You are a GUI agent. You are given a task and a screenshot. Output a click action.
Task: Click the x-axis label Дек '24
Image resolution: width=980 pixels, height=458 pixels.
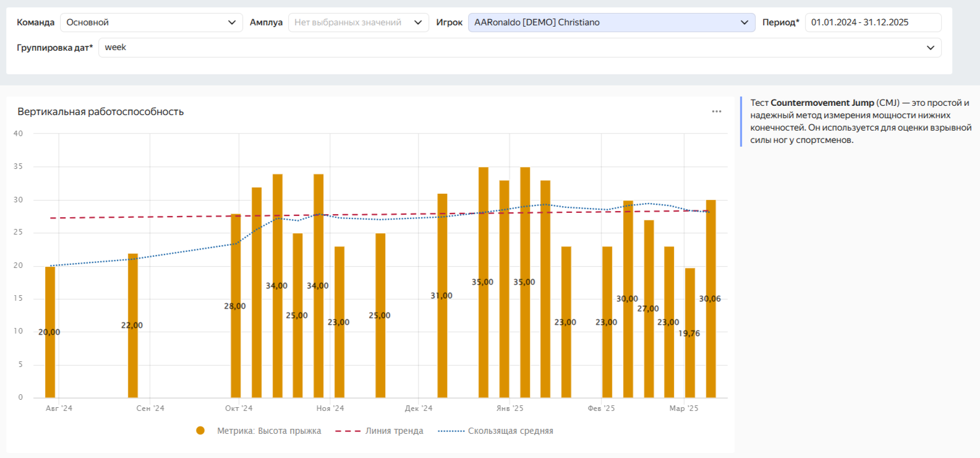[419, 408]
